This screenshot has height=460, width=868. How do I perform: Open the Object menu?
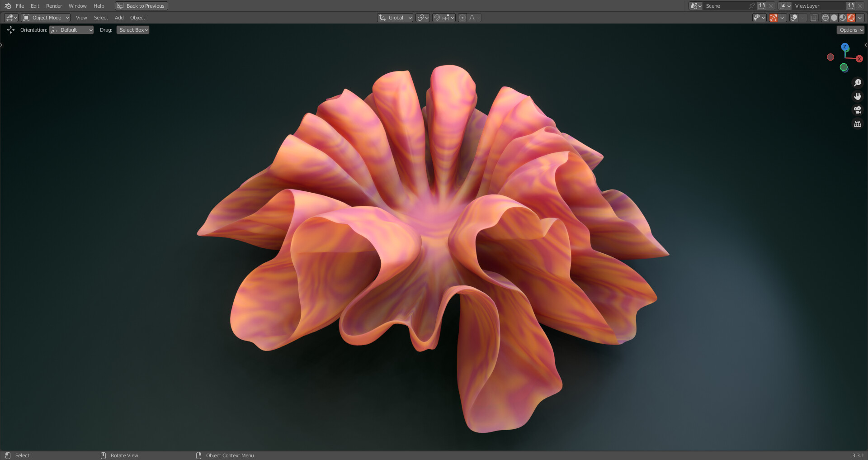tap(137, 18)
